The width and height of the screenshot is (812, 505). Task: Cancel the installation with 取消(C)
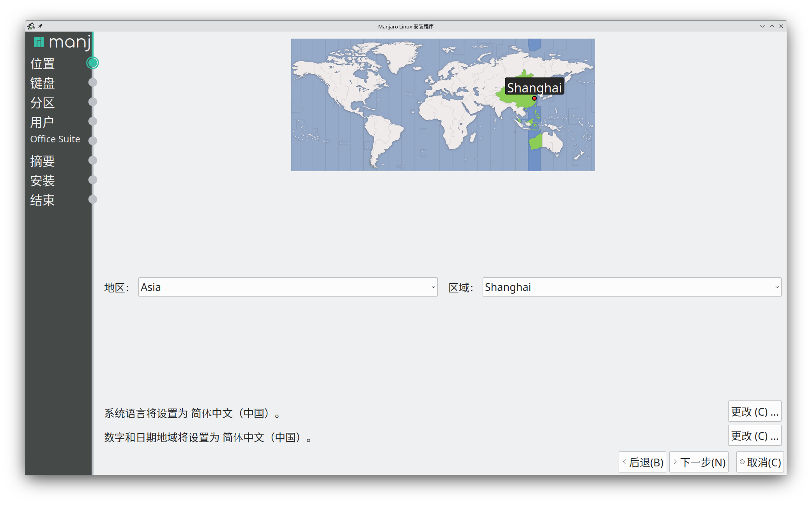(x=760, y=462)
